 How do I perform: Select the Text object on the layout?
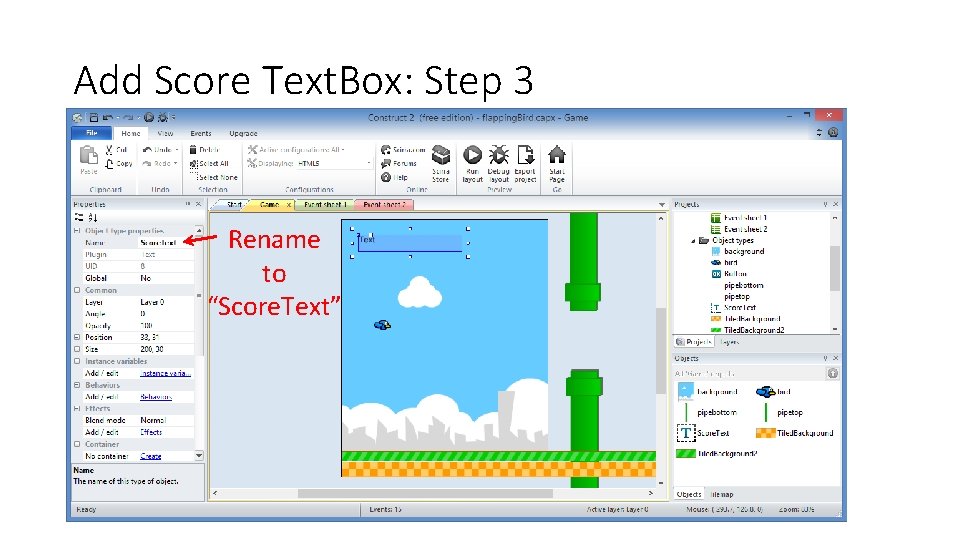410,242
